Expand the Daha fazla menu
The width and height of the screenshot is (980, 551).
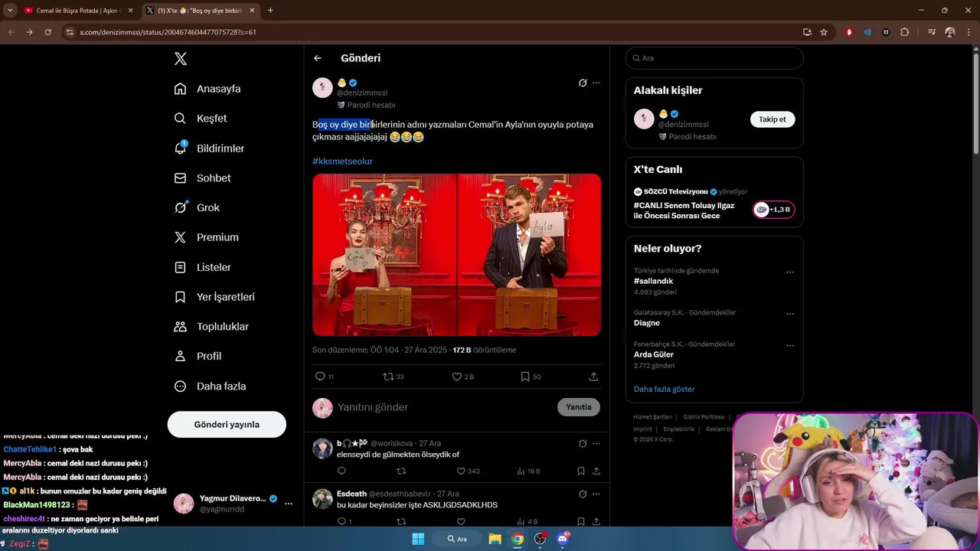210,386
